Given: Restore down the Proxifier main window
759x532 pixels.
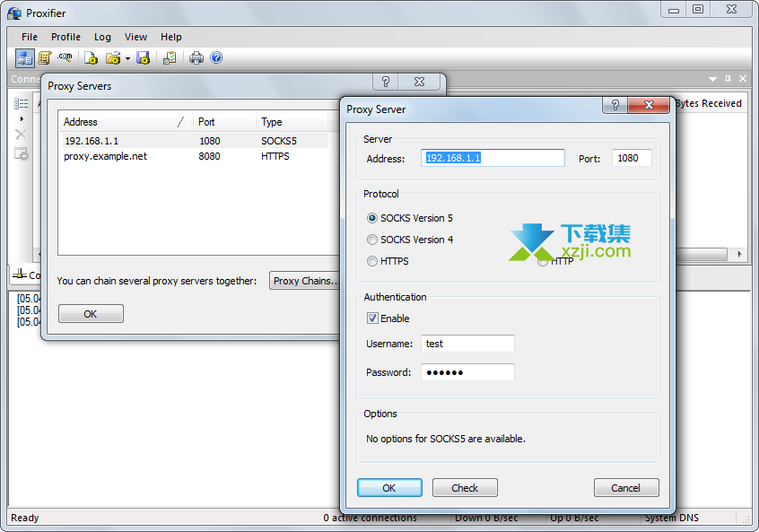Looking at the screenshot, I should click(x=698, y=9).
